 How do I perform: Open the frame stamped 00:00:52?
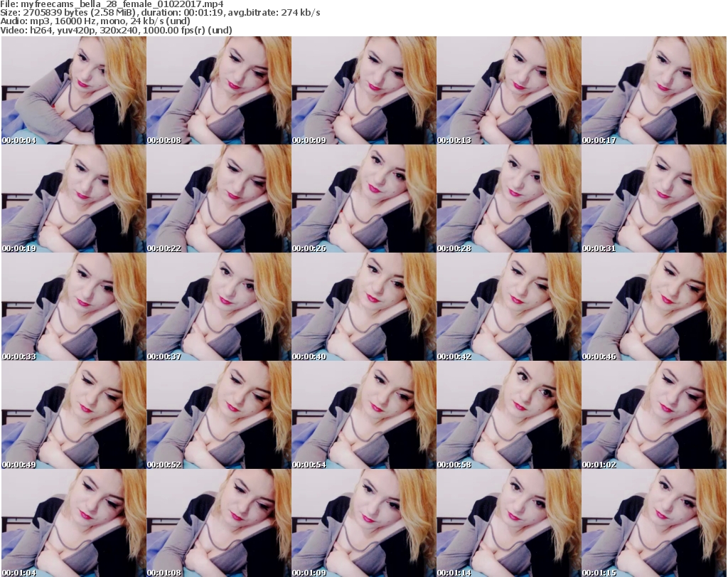(219, 415)
